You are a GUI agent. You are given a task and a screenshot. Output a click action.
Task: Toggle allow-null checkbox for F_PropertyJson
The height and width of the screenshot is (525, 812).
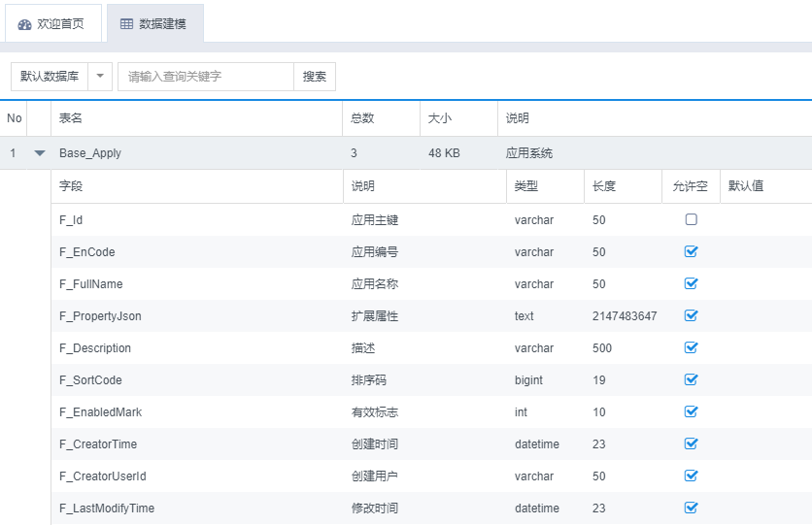pyautogui.click(x=691, y=315)
